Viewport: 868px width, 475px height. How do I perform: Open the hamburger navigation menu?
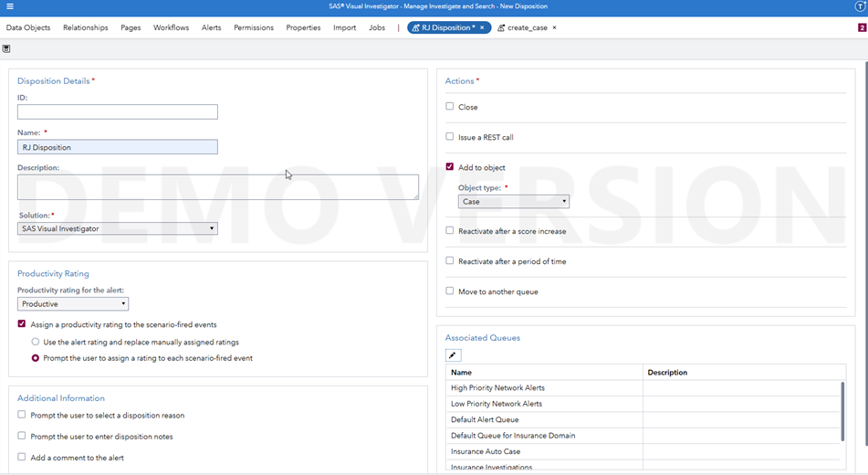[9, 6]
